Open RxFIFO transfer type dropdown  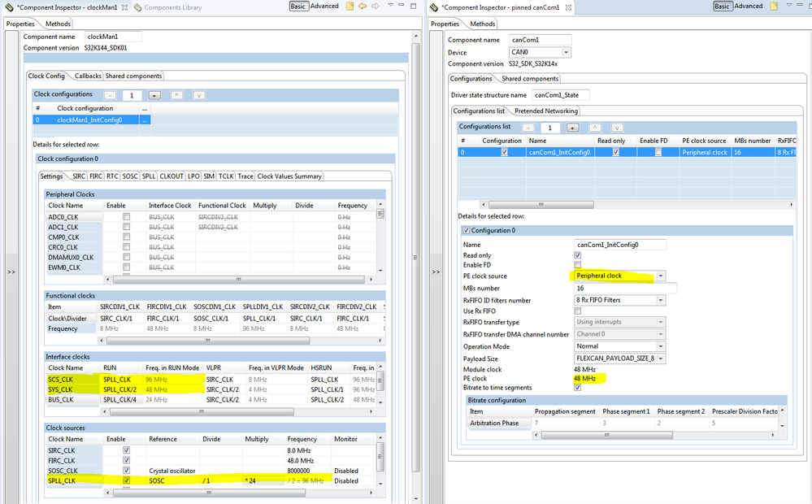point(661,322)
